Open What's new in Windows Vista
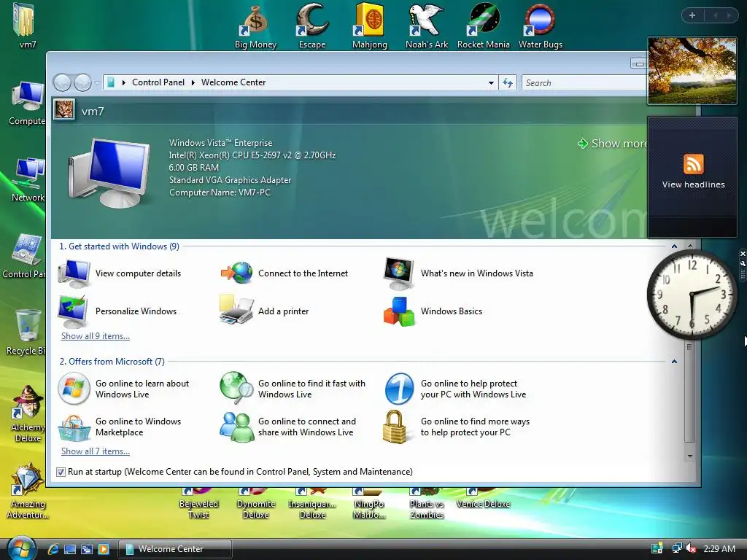The height and width of the screenshot is (560, 747). [458, 273]
